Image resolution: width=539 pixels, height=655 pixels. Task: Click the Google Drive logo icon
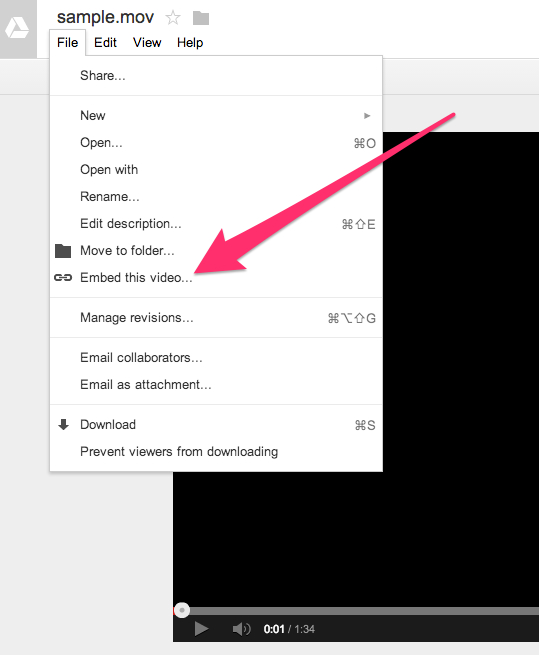pyautogui.click(x=17, y=28)
